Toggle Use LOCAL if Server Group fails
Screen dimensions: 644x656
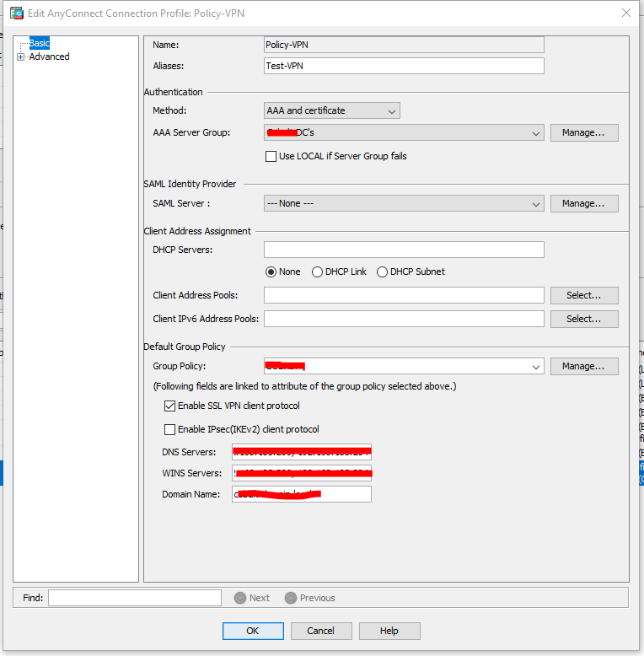point(271,157)
